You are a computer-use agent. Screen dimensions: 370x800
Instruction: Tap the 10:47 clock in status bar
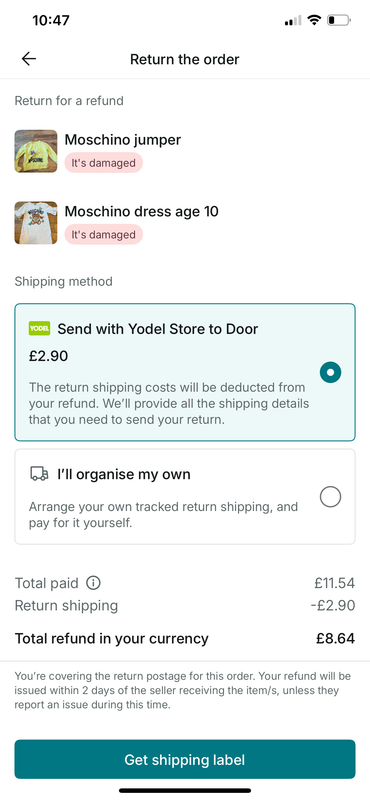[51, 20]
